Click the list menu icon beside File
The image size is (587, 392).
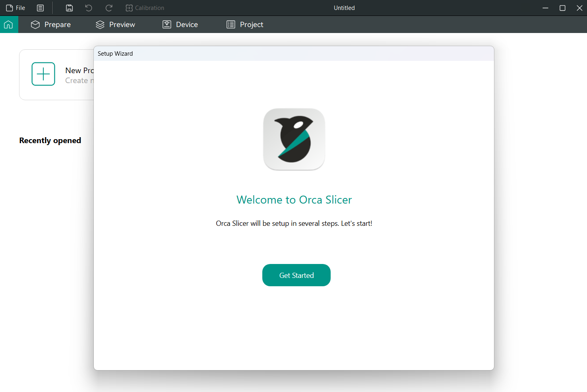[40, 8]
